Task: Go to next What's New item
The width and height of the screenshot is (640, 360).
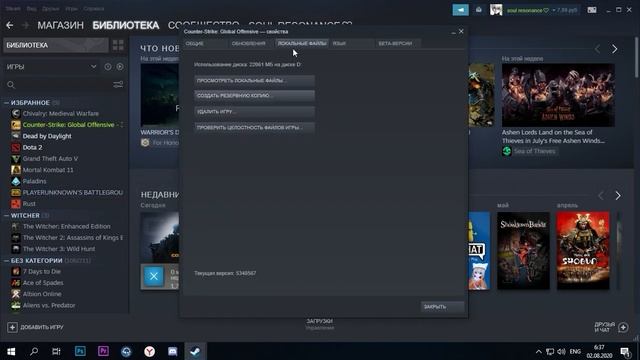Action: click(615, 49)
